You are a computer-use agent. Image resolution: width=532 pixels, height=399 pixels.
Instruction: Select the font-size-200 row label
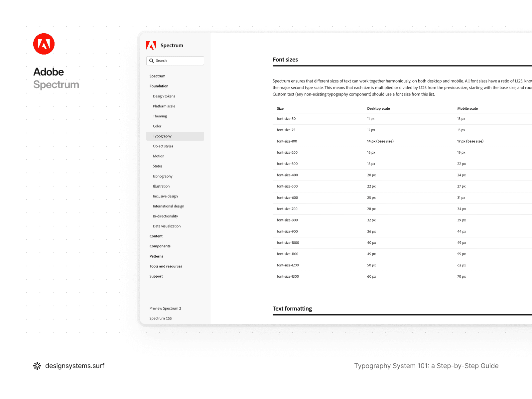click(x=287, y=153)
